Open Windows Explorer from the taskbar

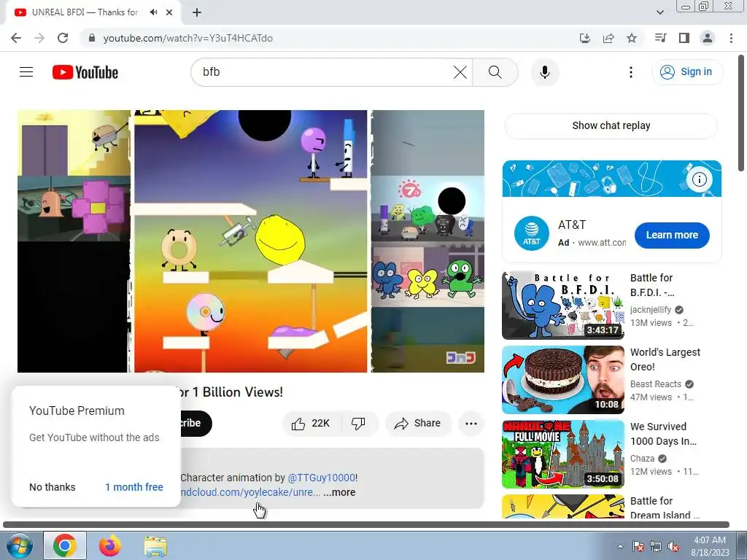[155, 545]
